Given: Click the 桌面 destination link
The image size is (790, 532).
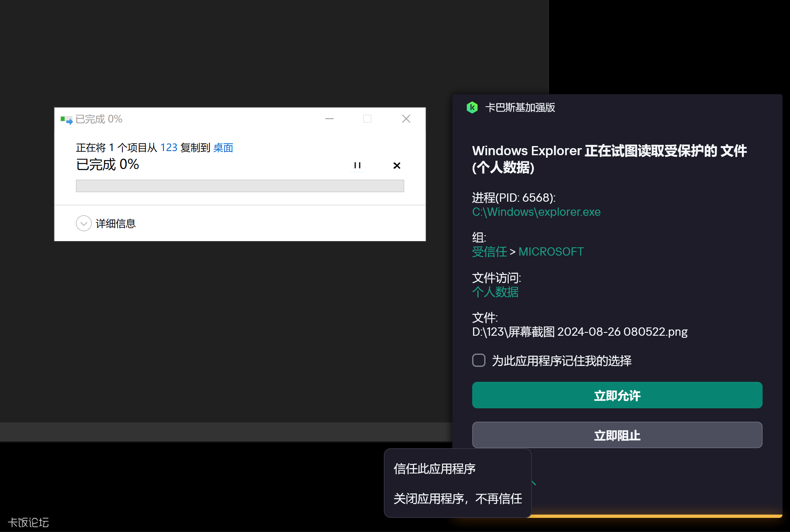Looking at the screenshot, I should [x=223, y=148].
